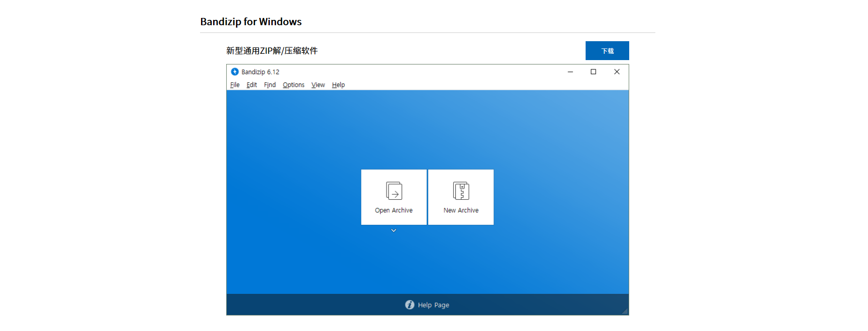Expand the chevron below Open Archive
Viewport: 868px width, 331px height.
(x=394, y=231)
